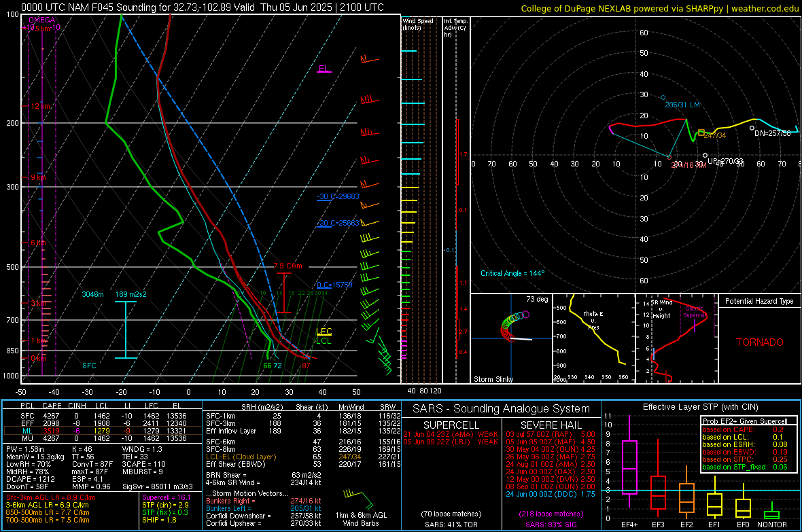This screenshot has width=802, height=532.
Task: Click the red 'Bunkers Right =' line
Action: [264, 501]
